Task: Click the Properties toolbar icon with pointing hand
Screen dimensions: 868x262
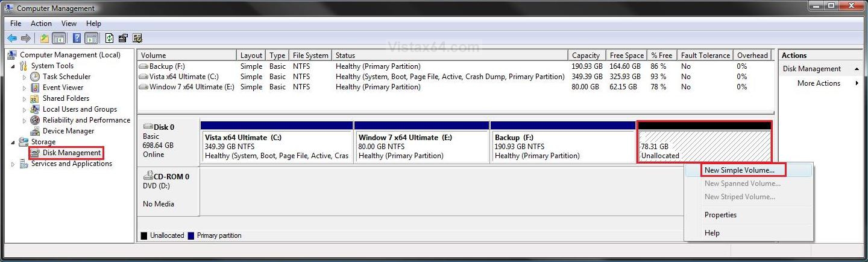Action: click(123, 38)
